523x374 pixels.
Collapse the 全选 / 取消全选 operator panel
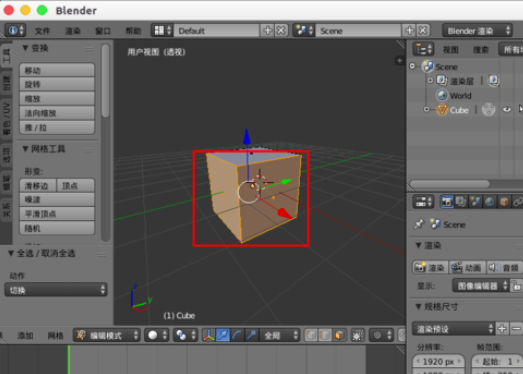pos(11,254)
